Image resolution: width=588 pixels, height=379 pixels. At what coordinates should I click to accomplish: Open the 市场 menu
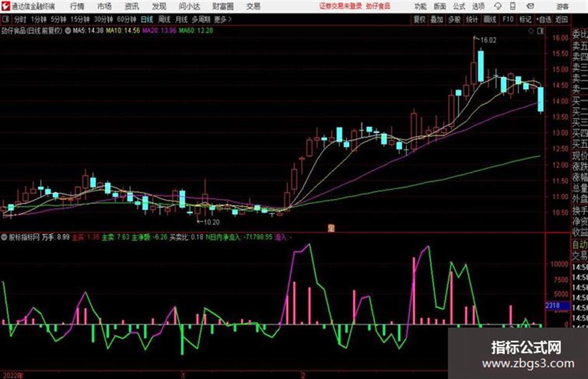[x=105, y=6]
